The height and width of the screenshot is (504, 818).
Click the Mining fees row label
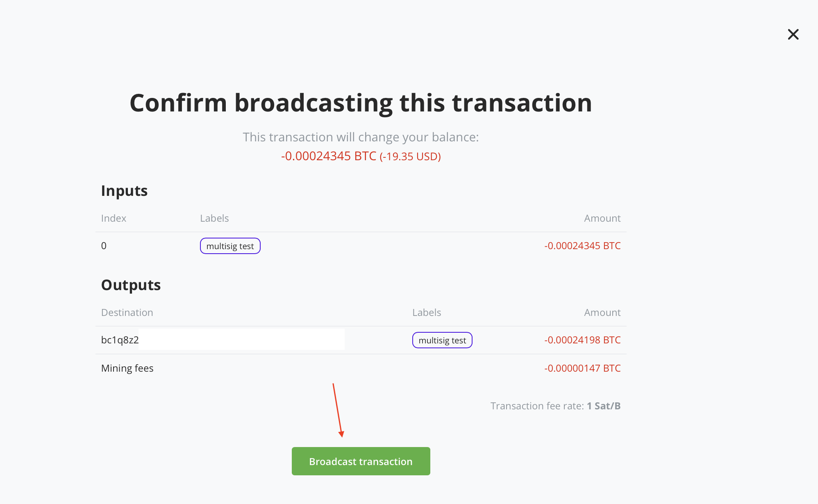(x=127, y=368)
